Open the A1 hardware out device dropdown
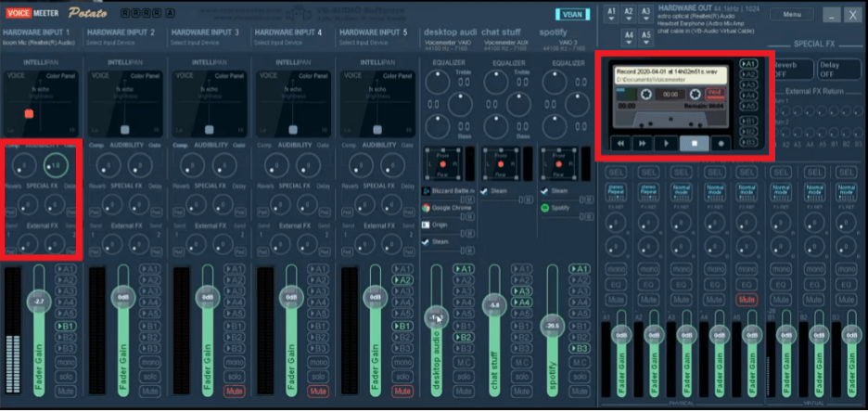 [612, 14]
